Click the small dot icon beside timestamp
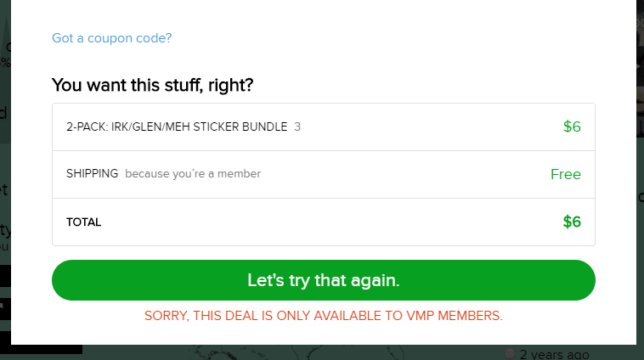644x360 pixels. 510,353
